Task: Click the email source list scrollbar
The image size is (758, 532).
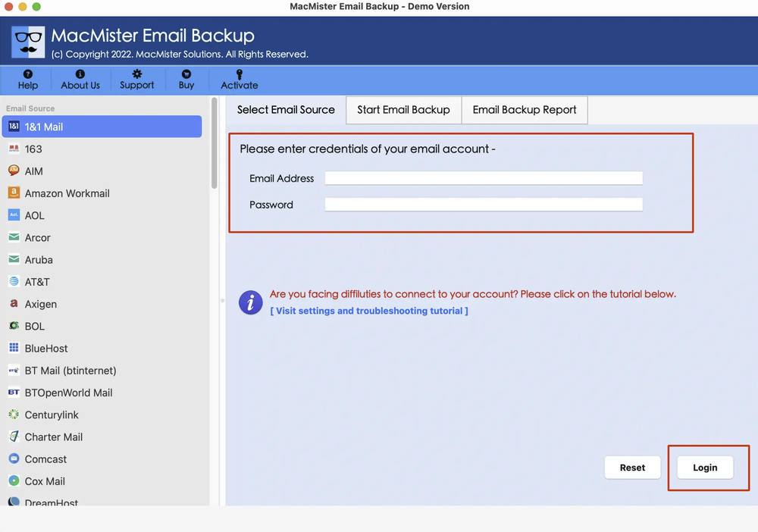Action: tap(215, 143)
